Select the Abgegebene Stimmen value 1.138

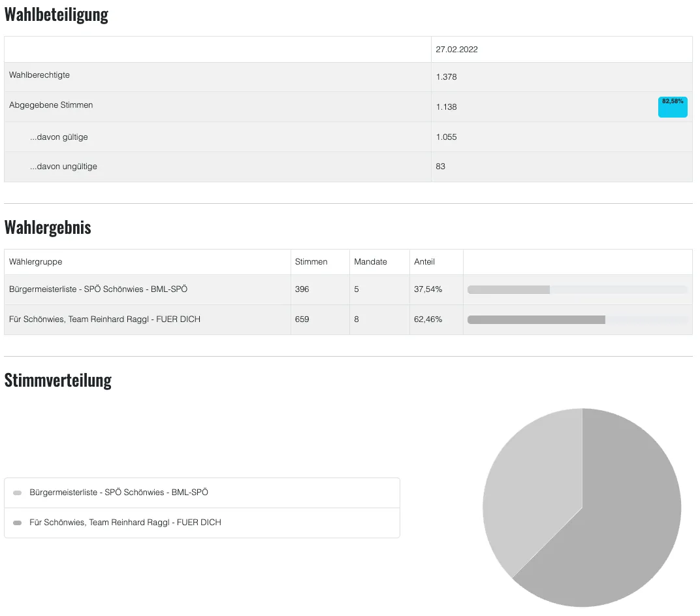pyautogui.click(x=447, y=107)
